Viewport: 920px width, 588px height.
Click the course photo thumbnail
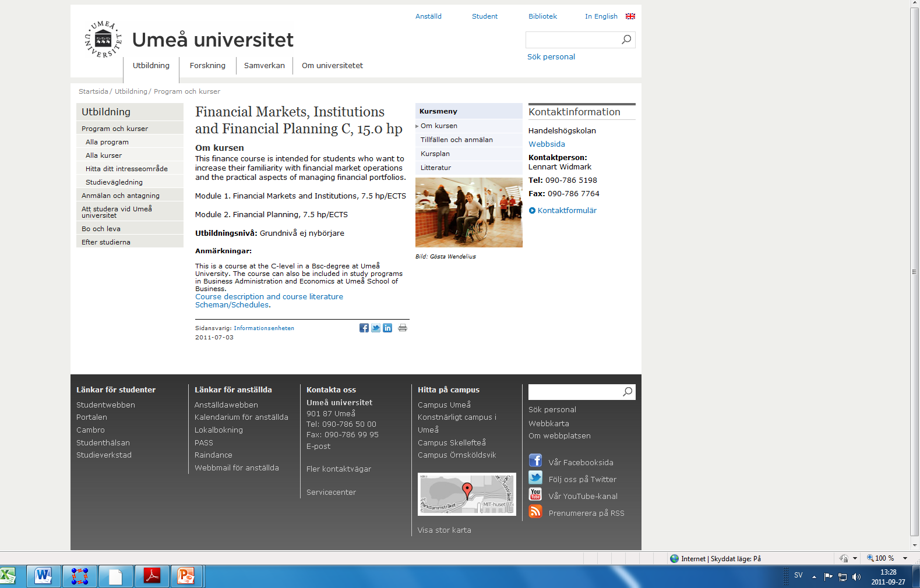[x=469, y=212]
